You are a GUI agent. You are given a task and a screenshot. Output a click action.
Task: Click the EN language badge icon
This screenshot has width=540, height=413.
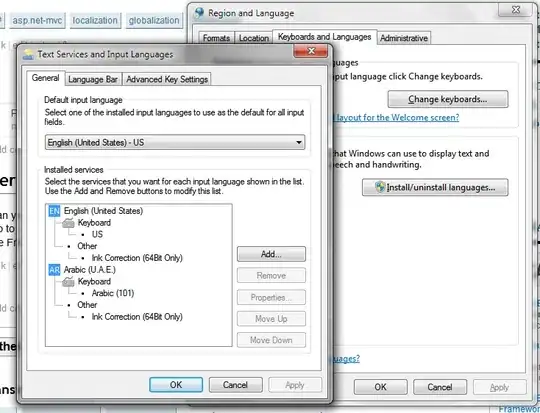(x=54, y=211)
